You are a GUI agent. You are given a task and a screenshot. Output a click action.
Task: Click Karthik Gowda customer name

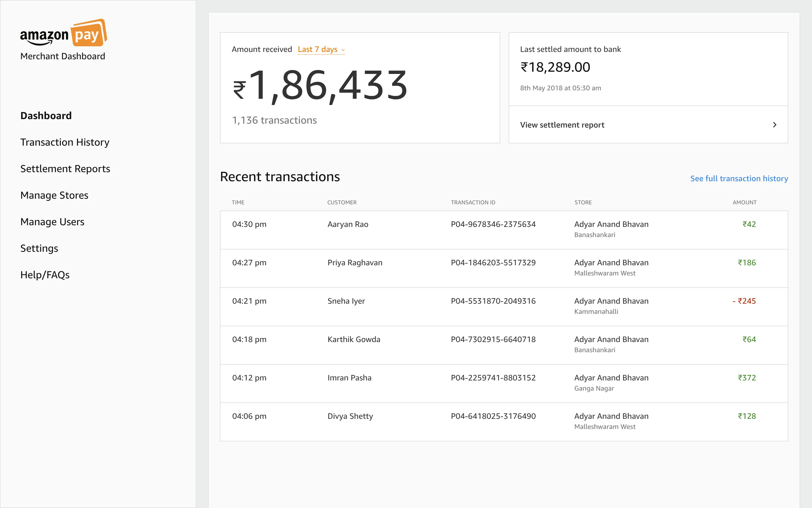point(354,339)
